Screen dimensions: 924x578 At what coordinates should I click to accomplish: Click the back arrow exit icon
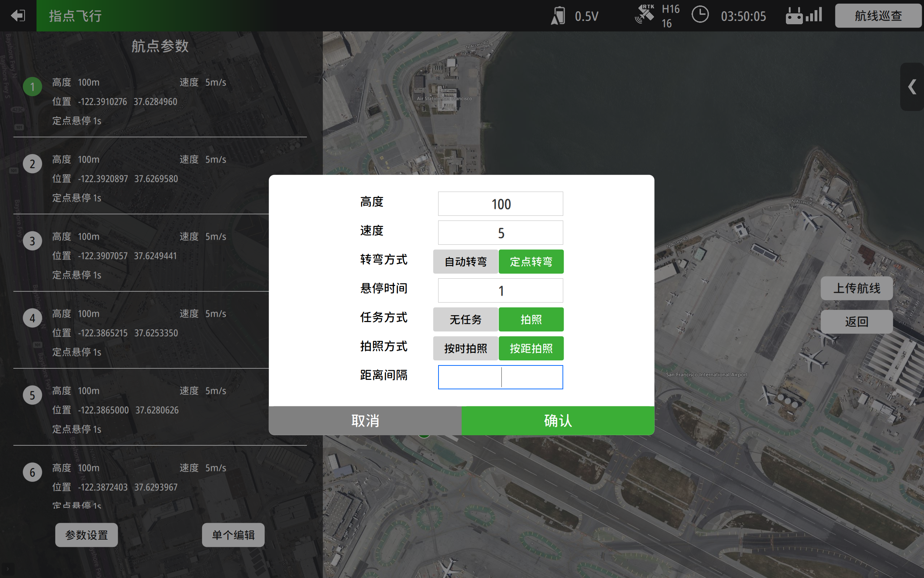(x=18, y=16)
